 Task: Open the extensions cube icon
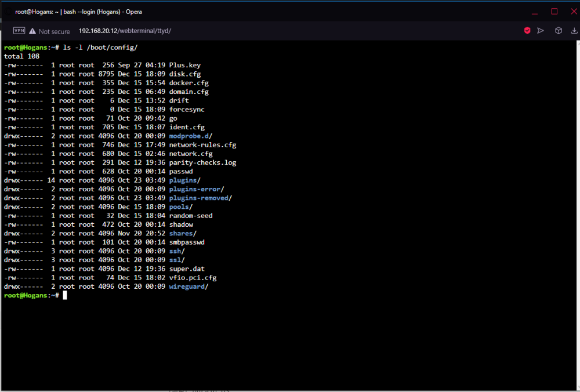click(x=559, y=31)
